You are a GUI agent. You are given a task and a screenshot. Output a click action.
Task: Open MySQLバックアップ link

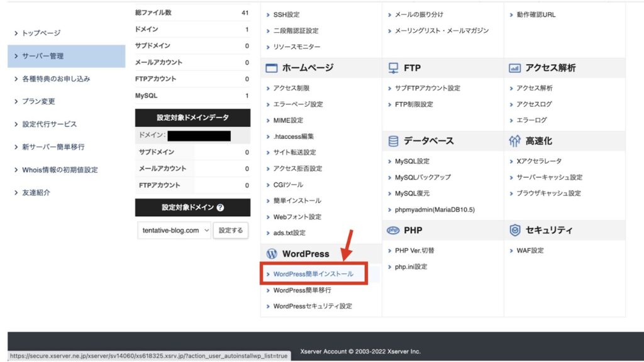coord(423,177)
